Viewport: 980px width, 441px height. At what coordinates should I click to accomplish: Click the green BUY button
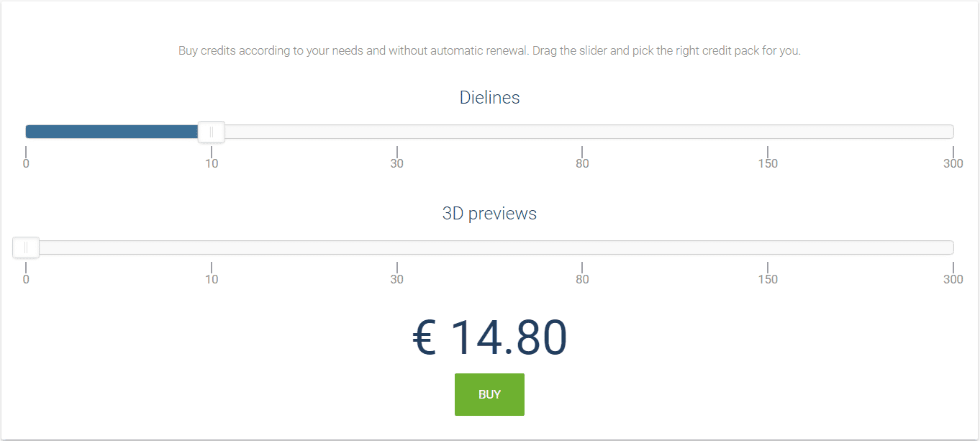(489, 394)
